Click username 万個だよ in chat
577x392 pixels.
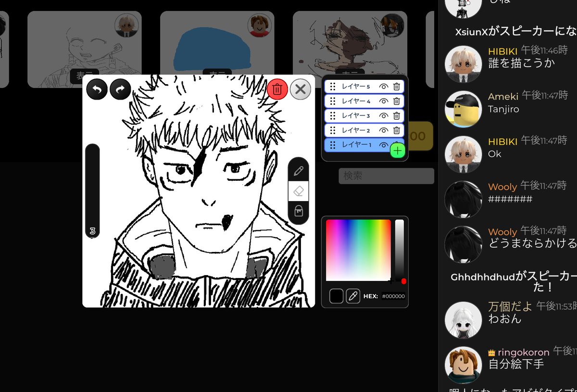tap(511, 306)
